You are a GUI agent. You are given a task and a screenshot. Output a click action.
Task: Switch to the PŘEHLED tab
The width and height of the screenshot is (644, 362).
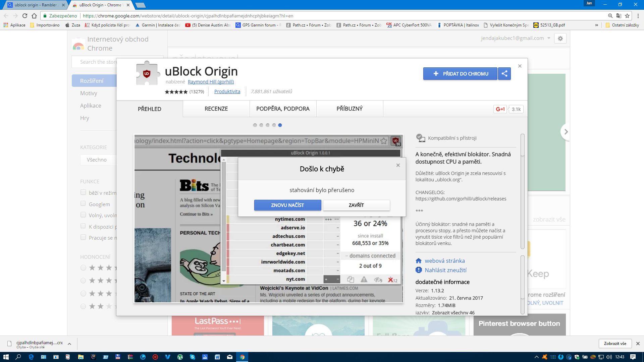coord(150,109)
